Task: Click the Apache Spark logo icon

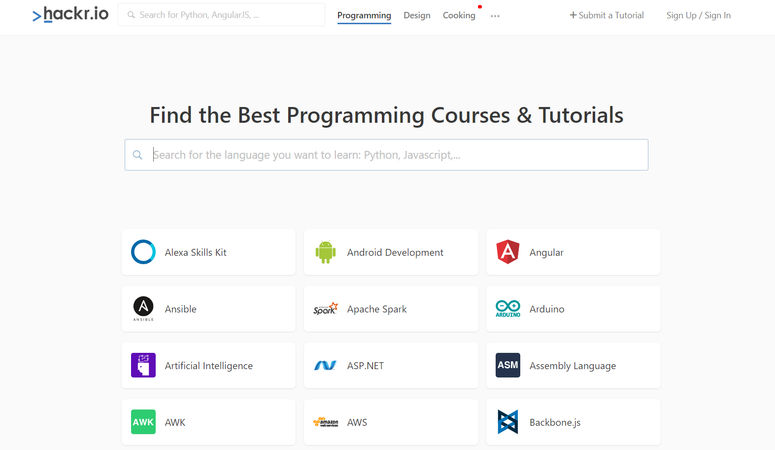Action: pyautogui.click(x=325, y=309)
